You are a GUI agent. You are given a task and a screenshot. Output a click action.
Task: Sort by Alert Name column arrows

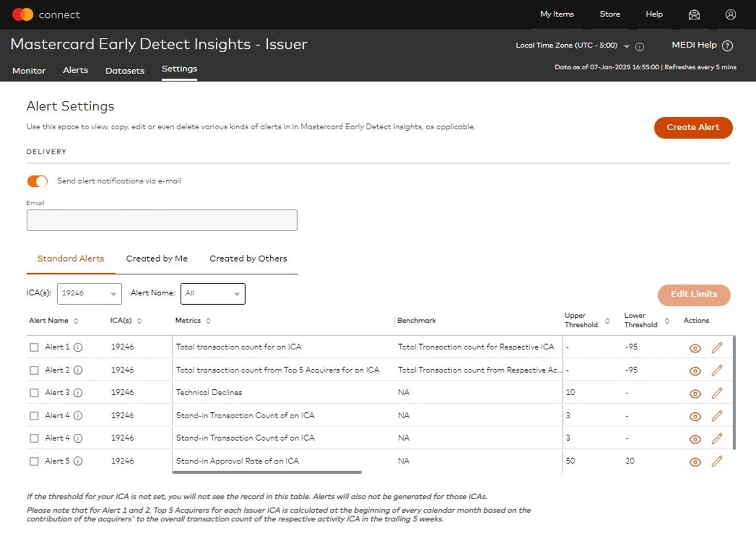pyautogui.click(x=76, y=321)
